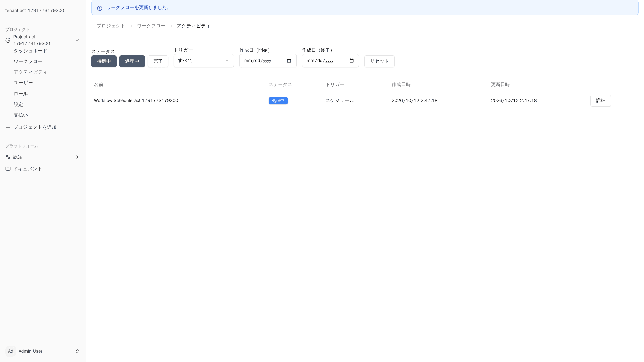
Task: Collapse the Project act-1791773179300 chevron
Action: point(77,40)
